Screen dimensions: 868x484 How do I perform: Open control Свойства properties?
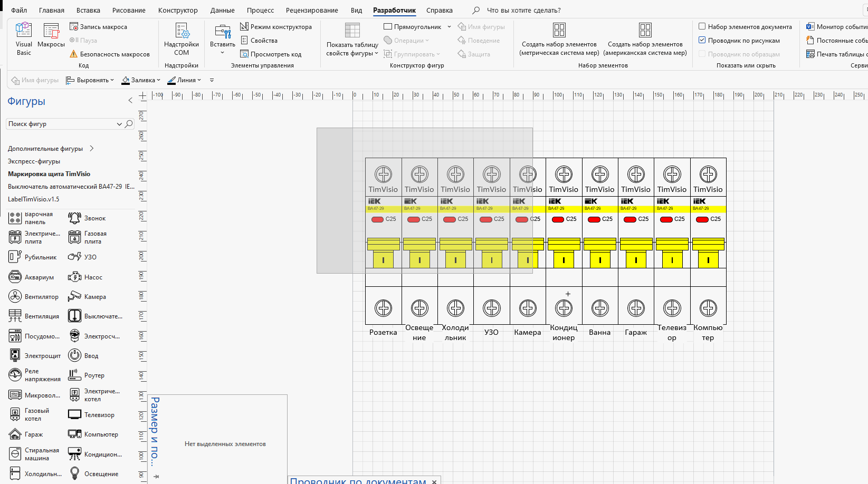point(259,41)
